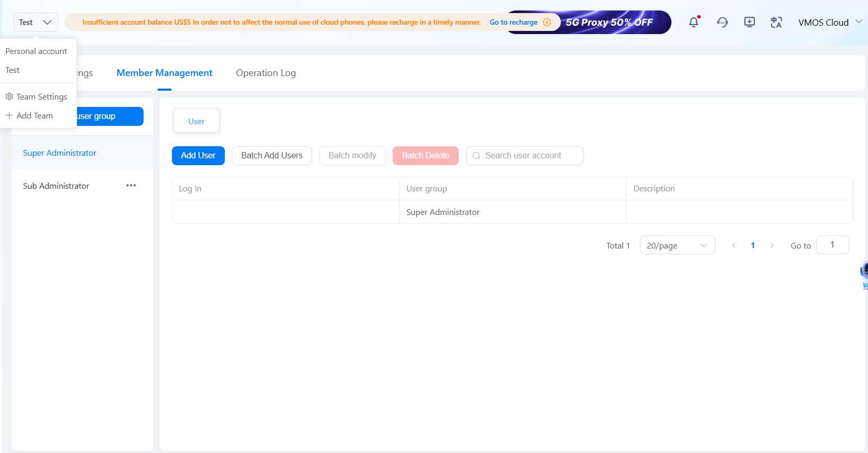The width and height of the screenshot is (868, 453).
Task: Click the Batch Delete button
Action: point(426,156)
